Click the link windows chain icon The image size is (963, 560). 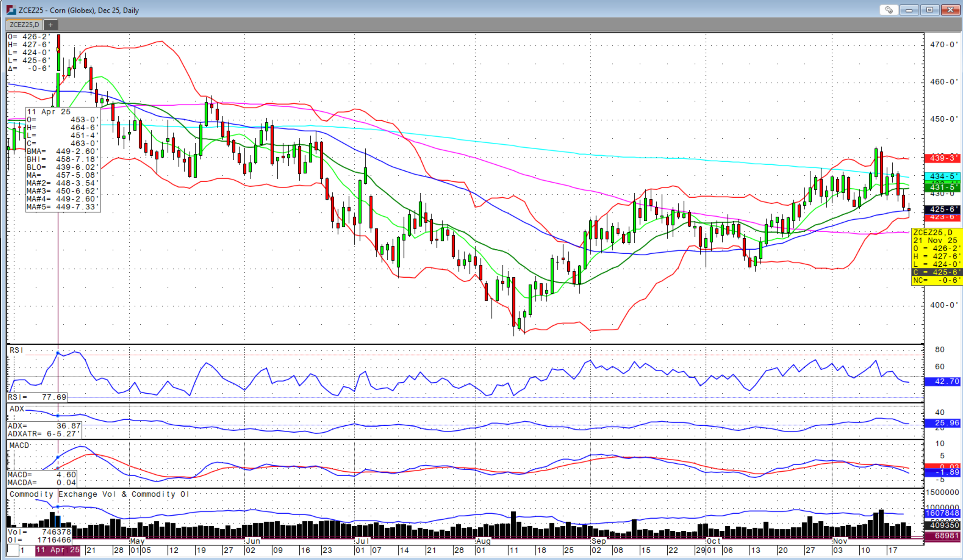(x=889, y=10)
